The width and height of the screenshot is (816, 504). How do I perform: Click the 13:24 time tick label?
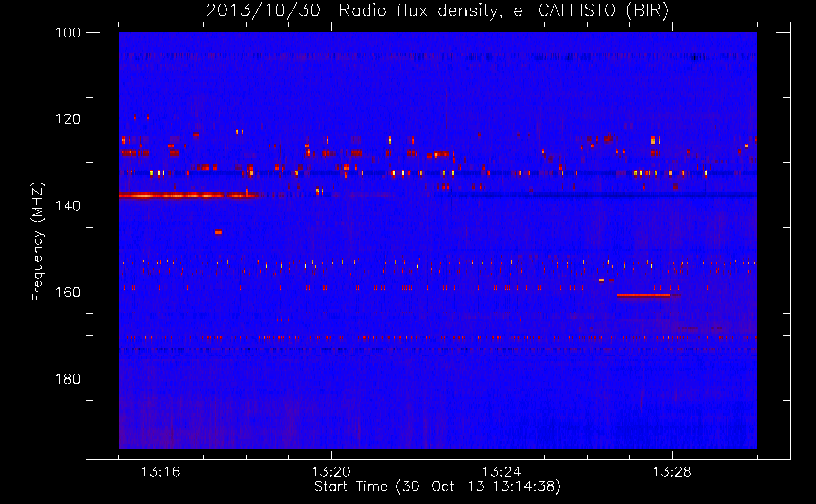click(x=501, y=472)
